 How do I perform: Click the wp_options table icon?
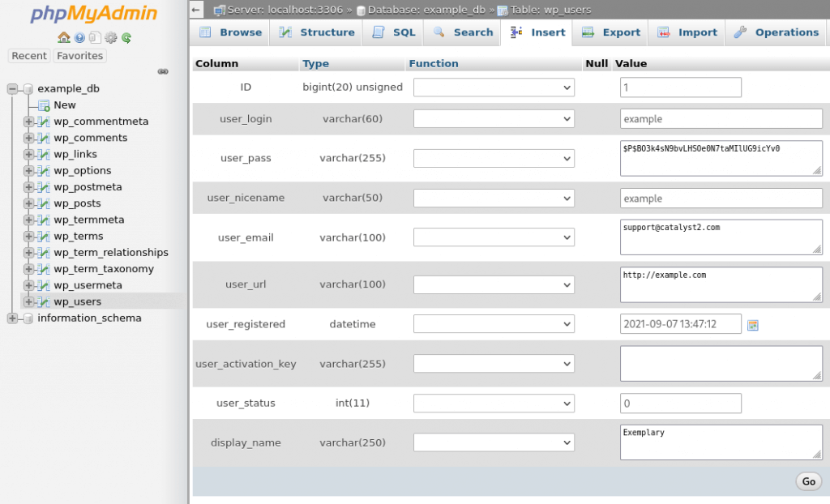tap(44, 171)
